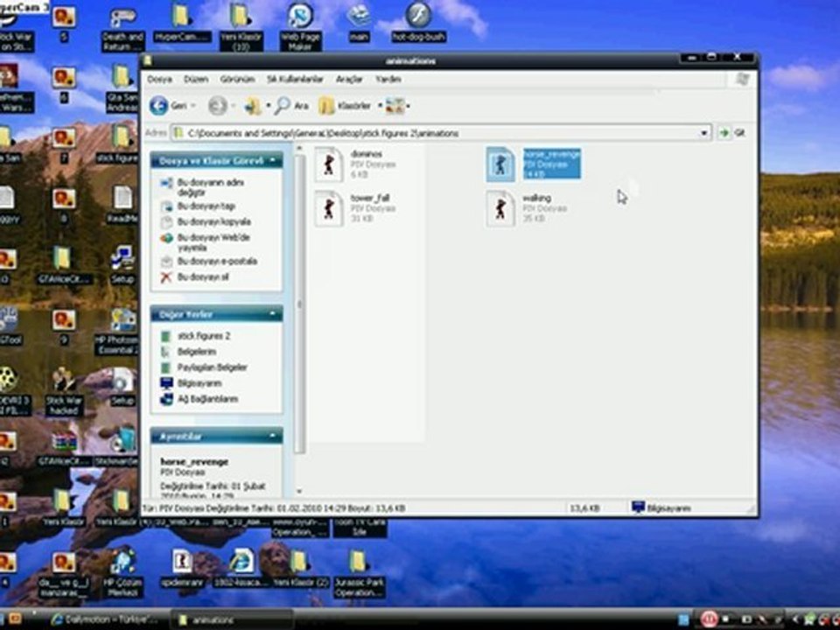
Task: Click the Up folder toolbar icon
Action: pyautogui.click(x=253, y=106)
